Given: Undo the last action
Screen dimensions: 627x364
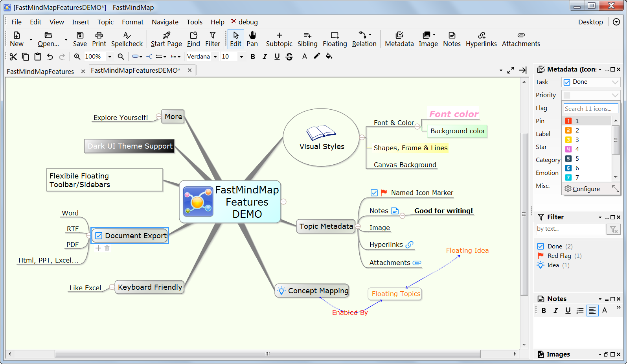Looking at the screenshot, I should click(x=50, y=57).
